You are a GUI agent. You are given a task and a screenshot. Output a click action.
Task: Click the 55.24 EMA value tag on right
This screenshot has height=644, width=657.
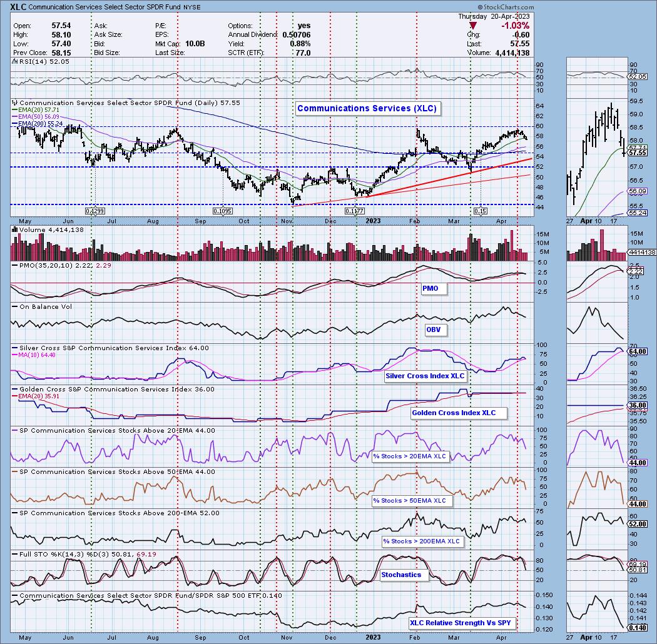[638, 213]
